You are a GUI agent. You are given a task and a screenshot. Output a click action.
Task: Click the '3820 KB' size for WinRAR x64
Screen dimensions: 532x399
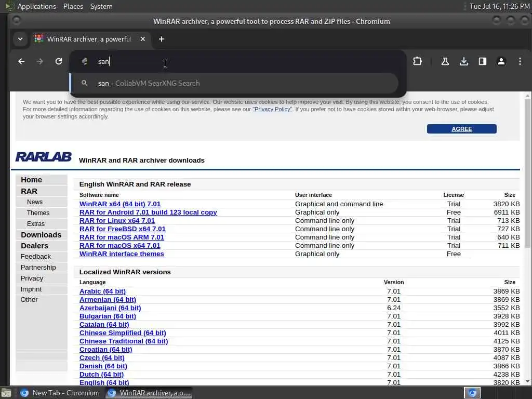pos(506,204)
